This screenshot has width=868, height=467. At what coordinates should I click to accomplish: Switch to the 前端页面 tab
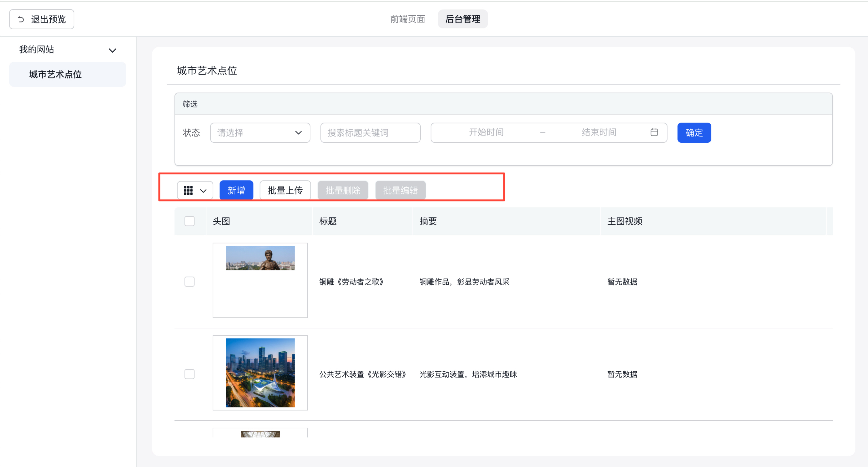pyautogui.click(x=408, y=19)
